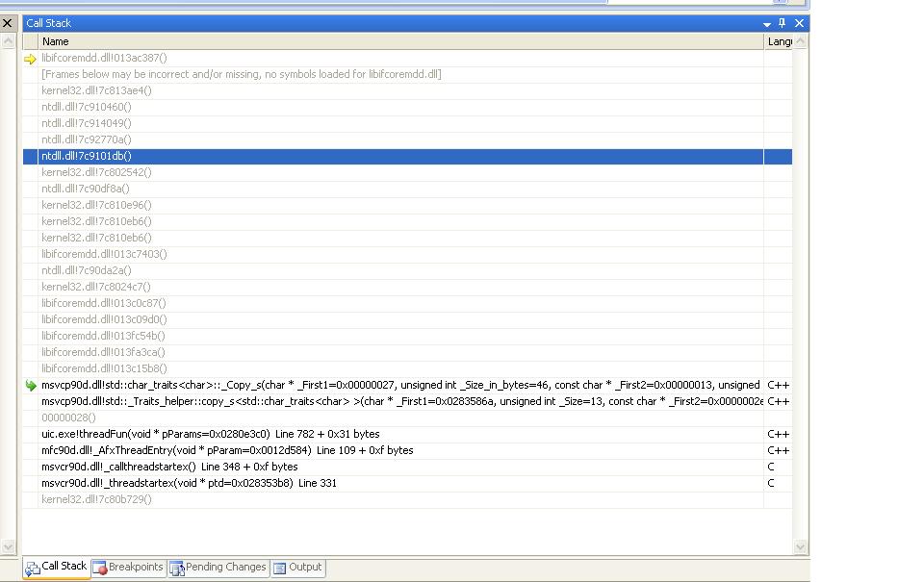924x582 pixels.
Task: Select the uic.exe!threadFun frame
Action: [210, 434]
